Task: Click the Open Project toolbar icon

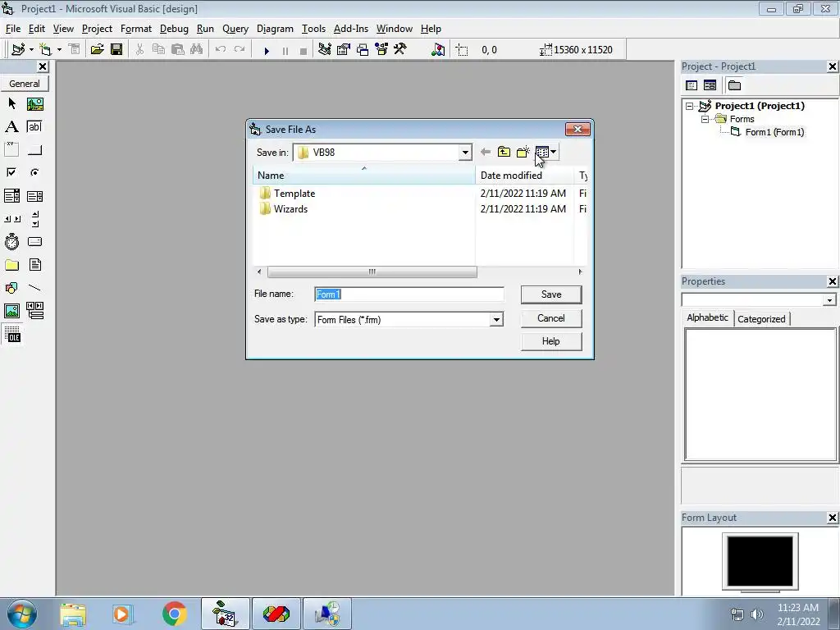Action: click(97, 50)
